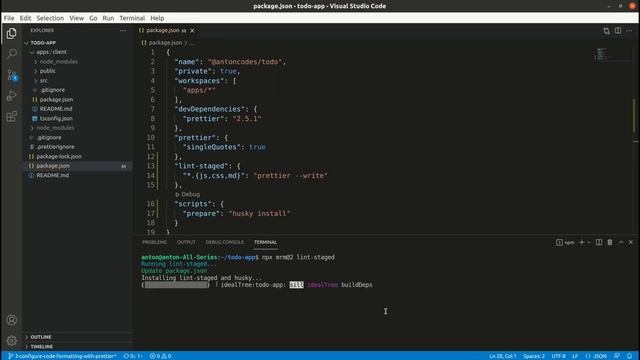640x360 pixels.
Task: Click the git branch status item
Action: coord(62,356)
